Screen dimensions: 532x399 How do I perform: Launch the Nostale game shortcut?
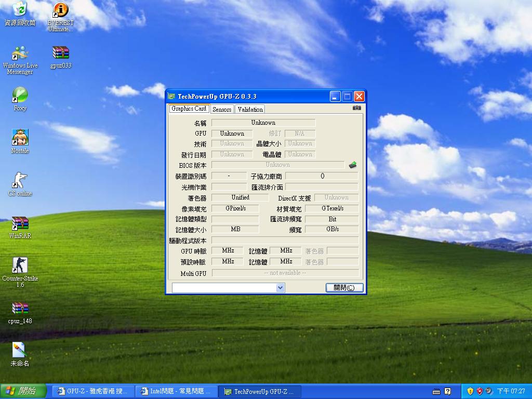(20, 138)
